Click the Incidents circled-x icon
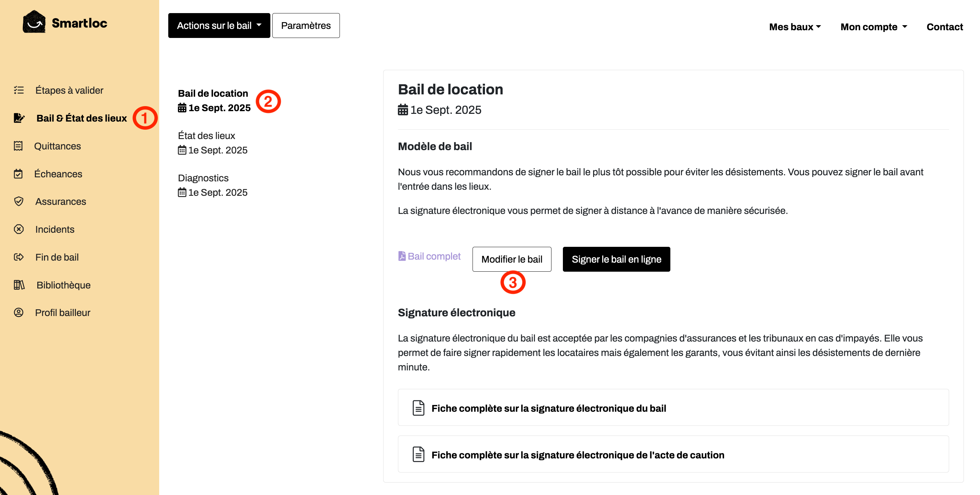Screen dimensions: 980x495 [x=19, y=229]
